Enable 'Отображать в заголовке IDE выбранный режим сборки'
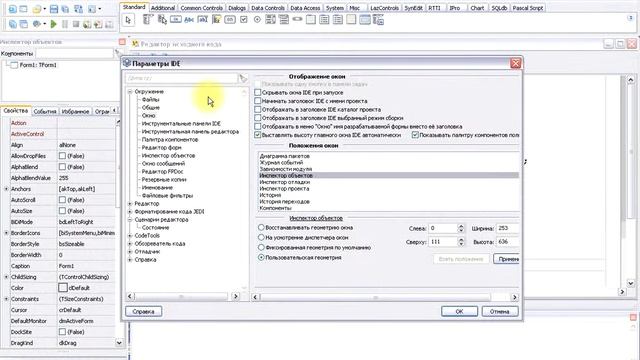Image resolution: width=640 pixels, height=360 pixels. tap(258, 118)
